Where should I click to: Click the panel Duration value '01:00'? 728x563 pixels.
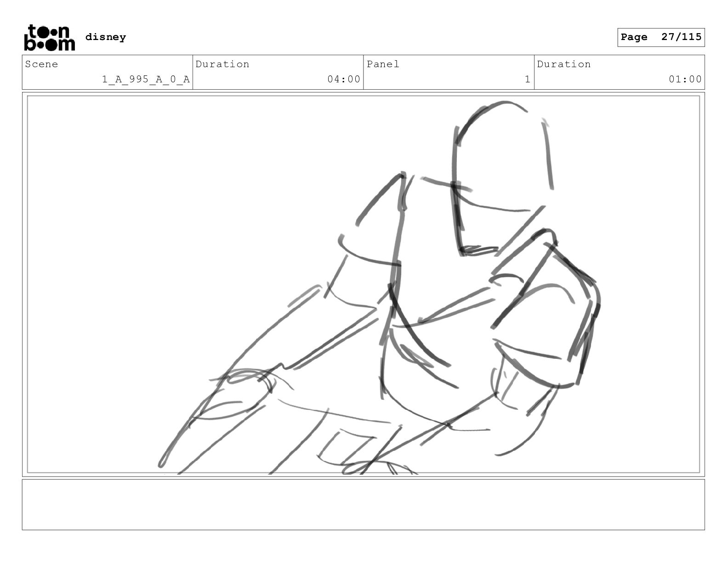685,79
